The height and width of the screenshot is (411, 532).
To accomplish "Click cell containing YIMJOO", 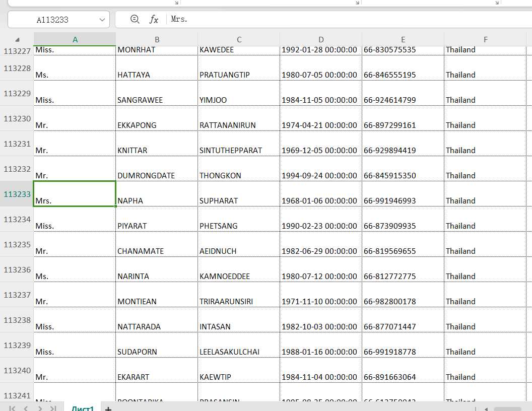I will [x=239, y=93].
